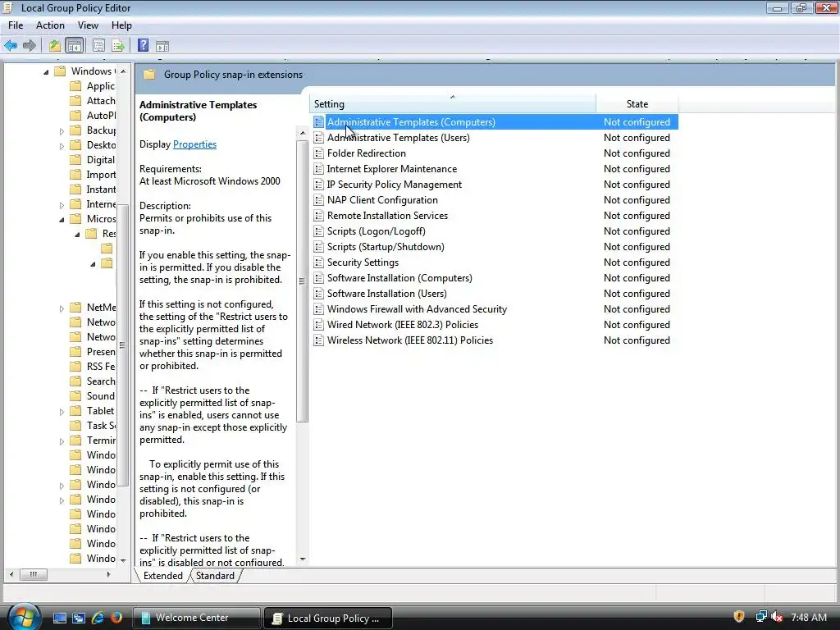This screenshot has height=630, width=840.
Task: Switch to the Standard tab
Action: (x=216, y=575)
